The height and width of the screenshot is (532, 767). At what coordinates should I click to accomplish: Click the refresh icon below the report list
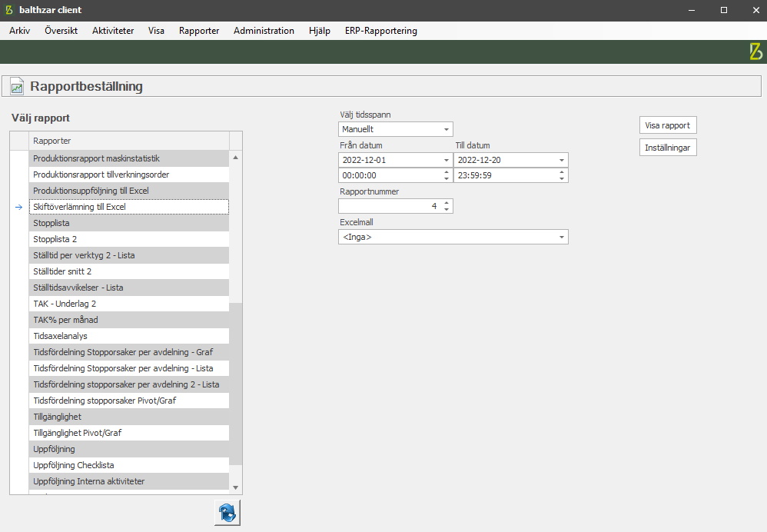click(227, 512)
